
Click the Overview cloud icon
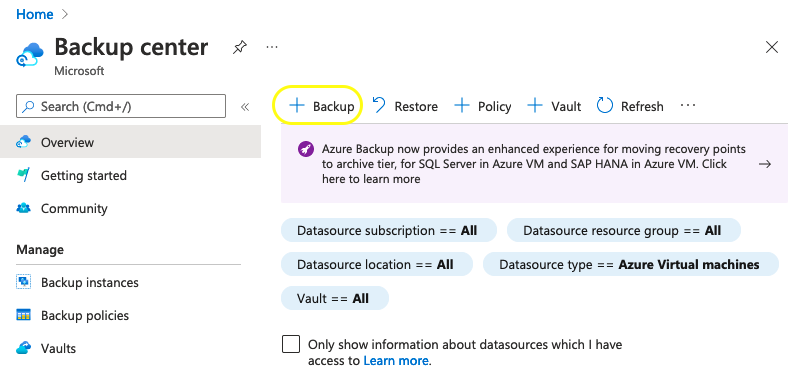(x=23, y=142)
